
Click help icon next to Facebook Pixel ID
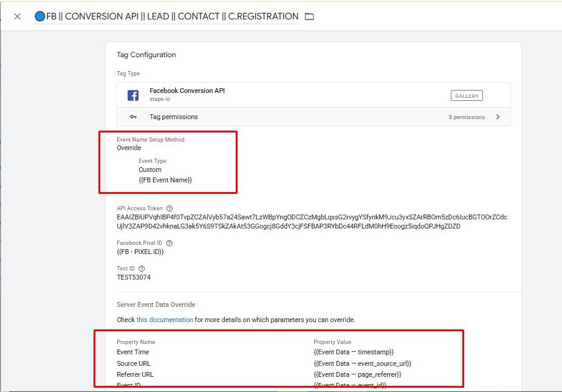click(x=169, y=243)
